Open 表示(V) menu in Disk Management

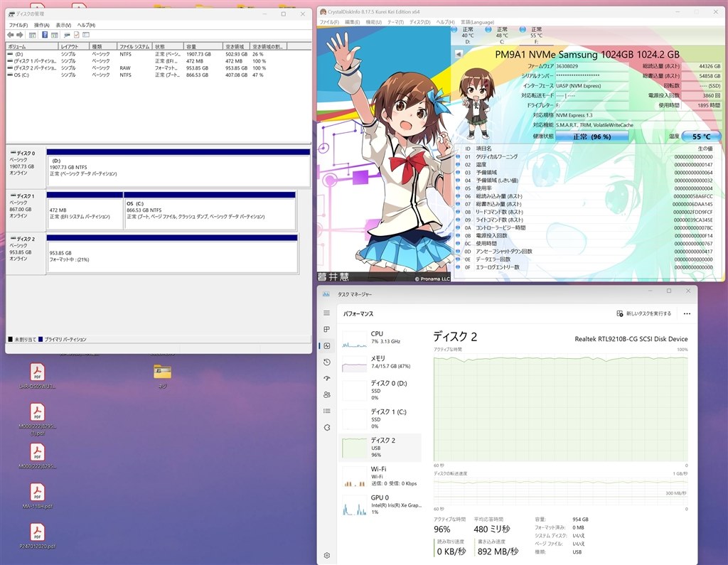coord(63,25)
